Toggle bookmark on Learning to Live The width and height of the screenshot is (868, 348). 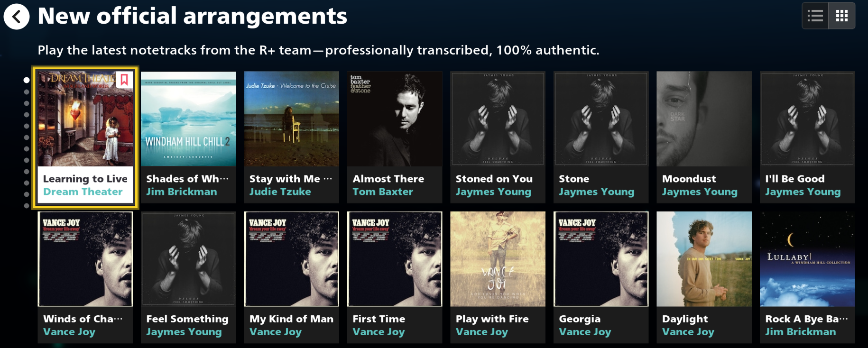124,79
